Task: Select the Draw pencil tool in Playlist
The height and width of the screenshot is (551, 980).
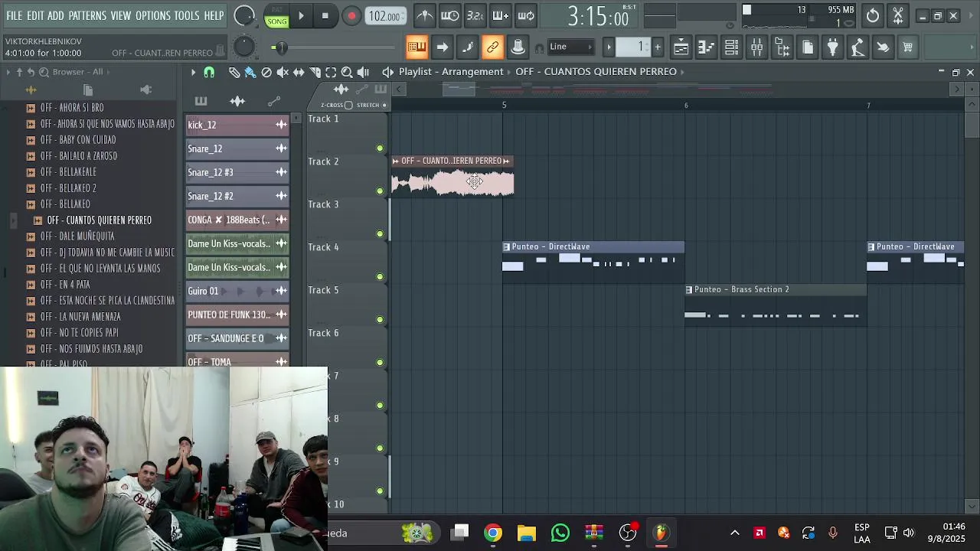Action: [x=234, y=72]
